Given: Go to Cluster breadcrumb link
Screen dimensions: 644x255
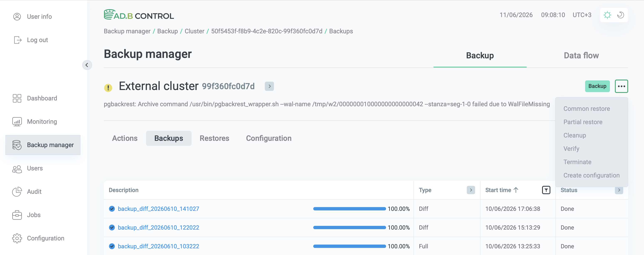Looking at the screenshot, I should point(194,31).
